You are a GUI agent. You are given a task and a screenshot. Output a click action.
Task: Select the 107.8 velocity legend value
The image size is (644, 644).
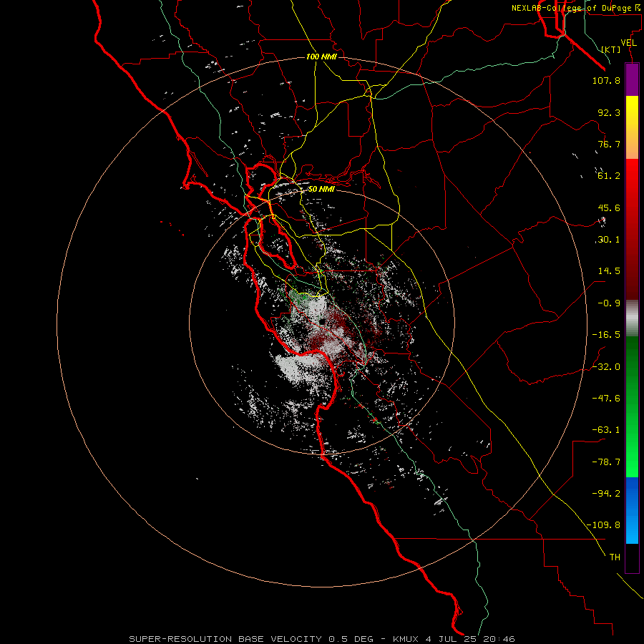606,80
